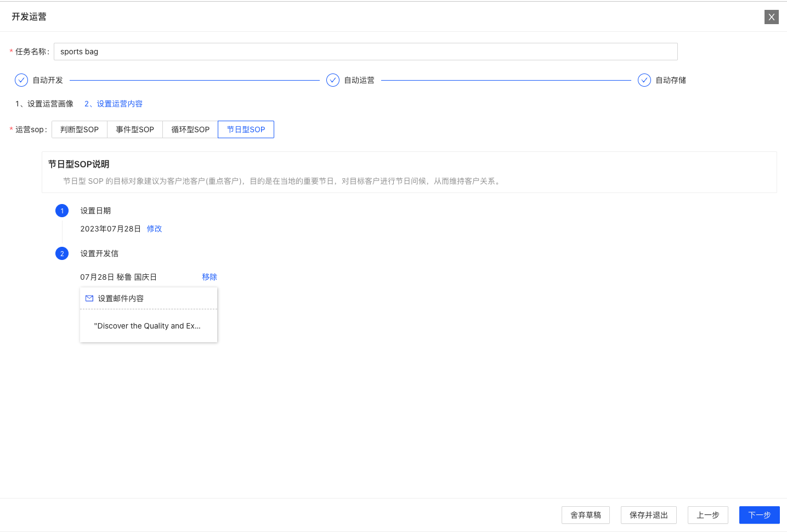The image size is (787, 532).
Task: Click 移除 for 秘鲁 国庆日
Action: (210, 277)
